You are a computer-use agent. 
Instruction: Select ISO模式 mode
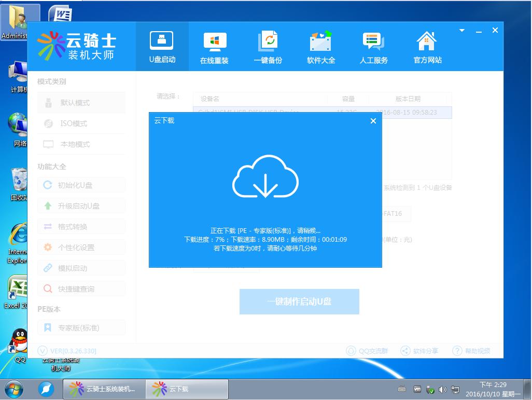click(x=81, y=123)
